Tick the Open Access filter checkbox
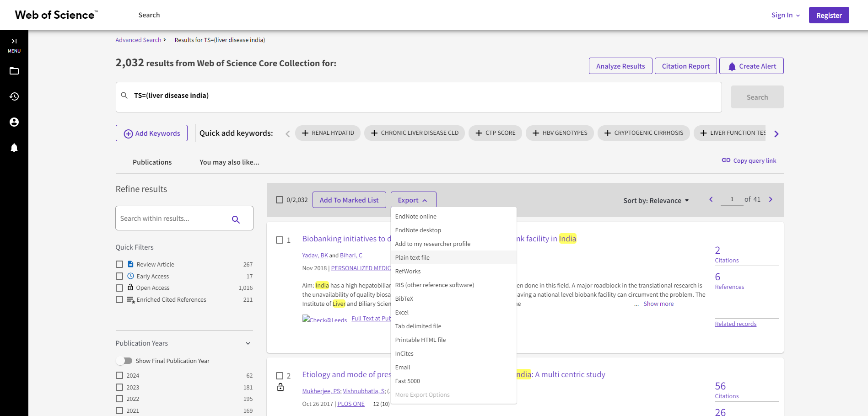Screen dimensions: 868x416 click(119, 288)
